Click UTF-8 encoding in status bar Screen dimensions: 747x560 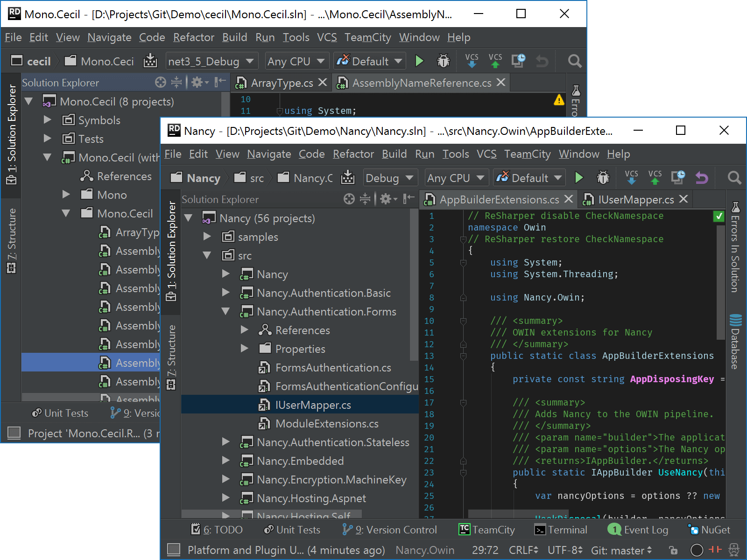coord(565,550)
